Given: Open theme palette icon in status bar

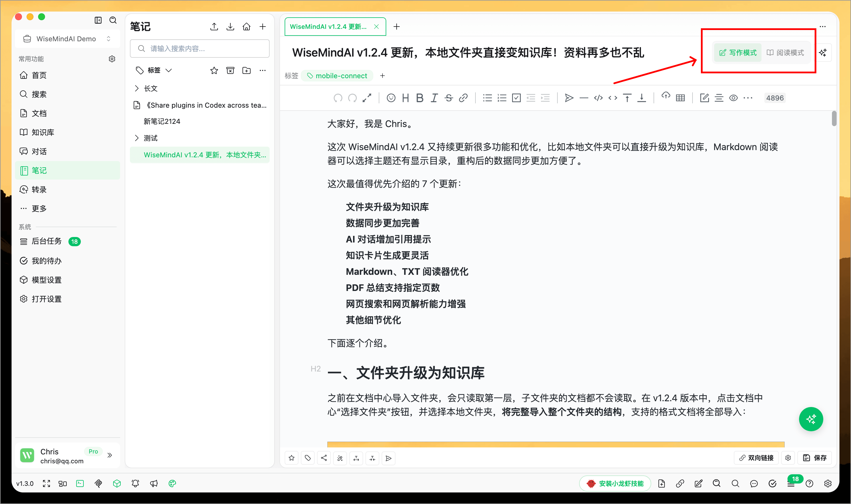Looking at the screenshot, I should pyautogui.click(x=172, y=484).
